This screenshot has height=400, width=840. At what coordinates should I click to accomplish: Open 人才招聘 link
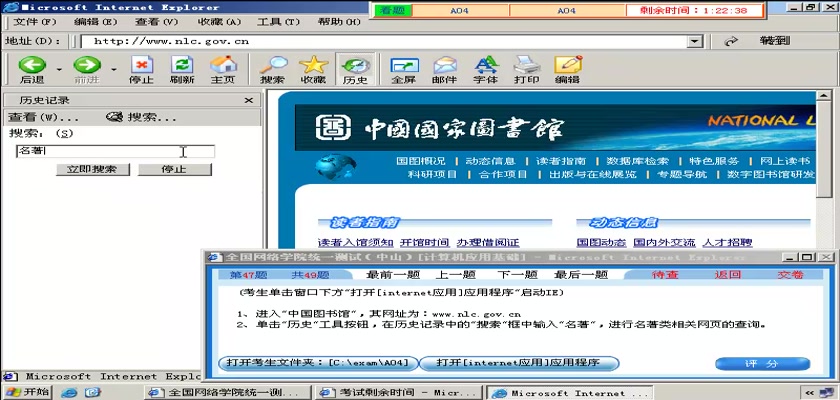point(727,243)
